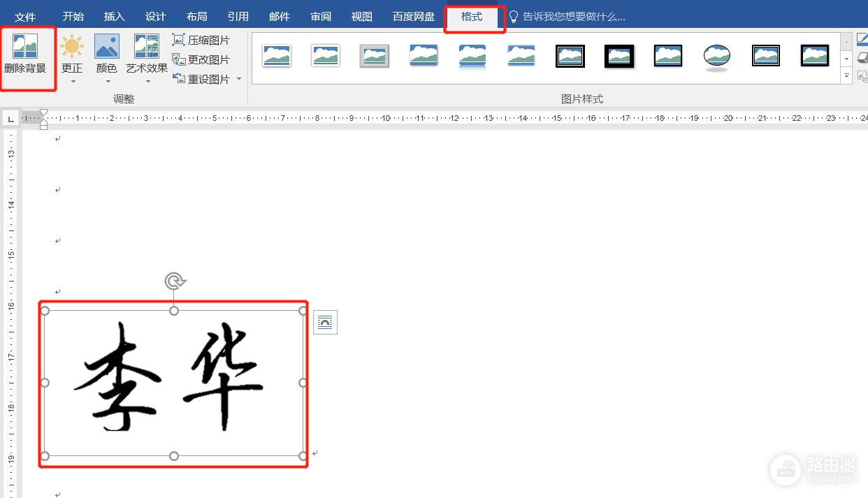Click the rotation handle above the image
Screen dimensions: 868x498
[x=174, y=281]
